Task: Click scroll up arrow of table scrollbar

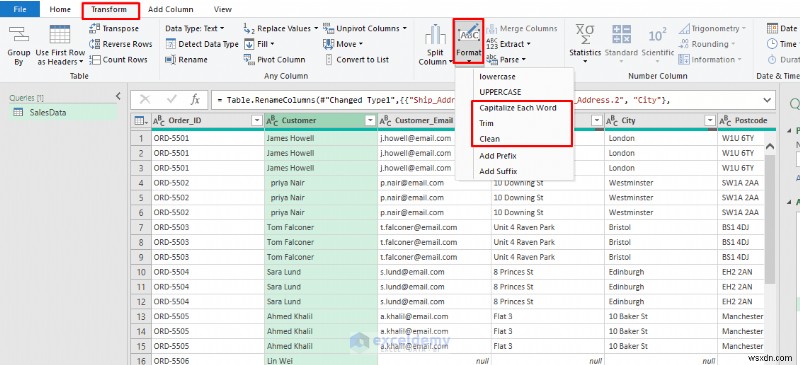Action: (769, 146)
